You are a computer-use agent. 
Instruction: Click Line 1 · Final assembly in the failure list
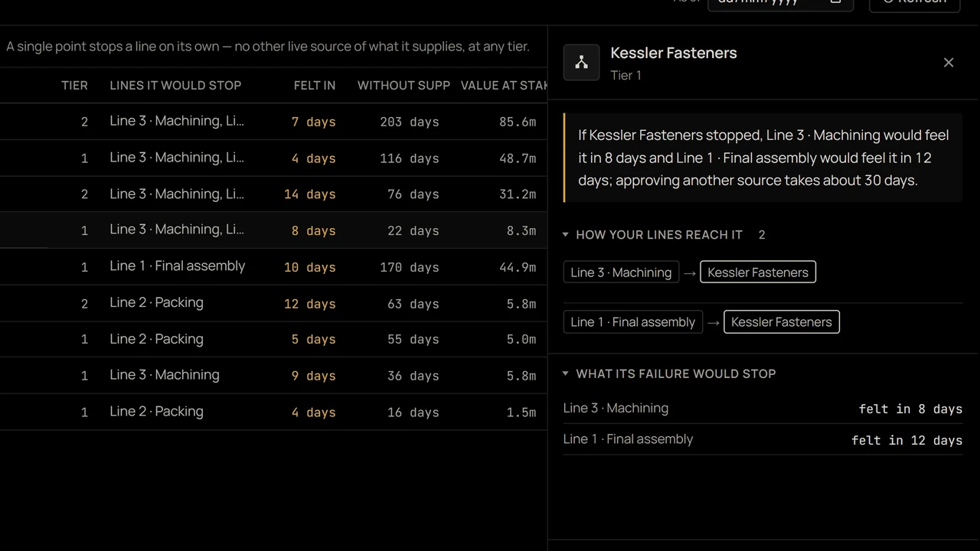coord(628,439)
